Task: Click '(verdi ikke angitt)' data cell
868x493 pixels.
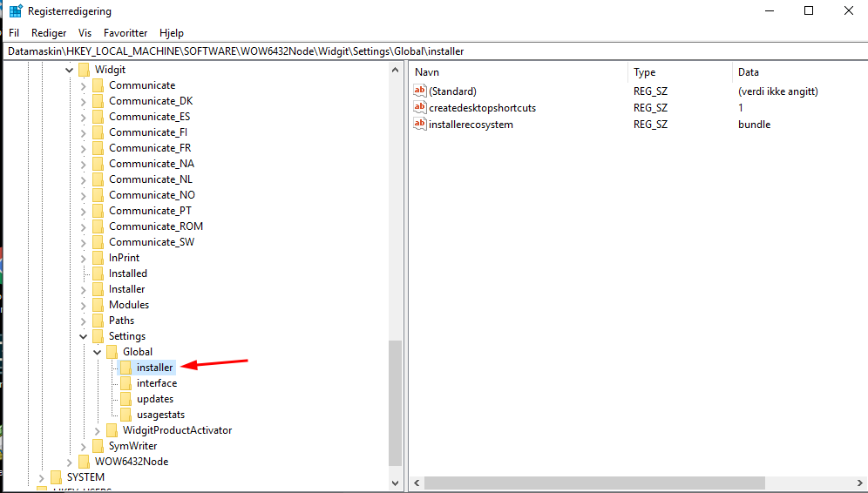Action: [x=777, y=91]
